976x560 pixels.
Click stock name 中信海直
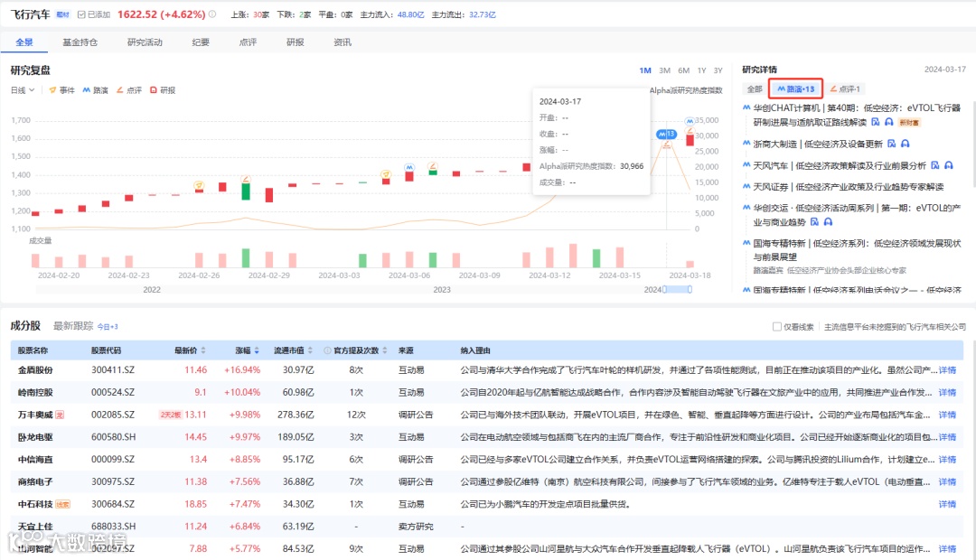click(x=35, y=459)
